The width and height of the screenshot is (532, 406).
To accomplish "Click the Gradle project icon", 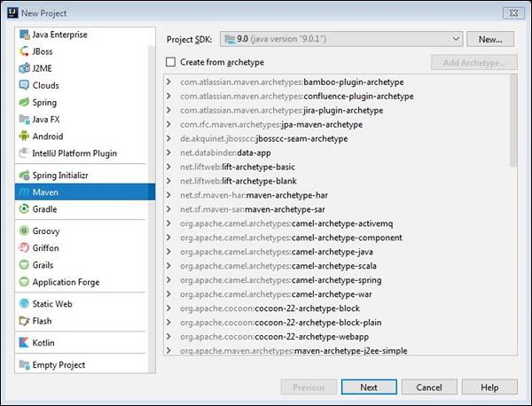I will coord(24,209).
